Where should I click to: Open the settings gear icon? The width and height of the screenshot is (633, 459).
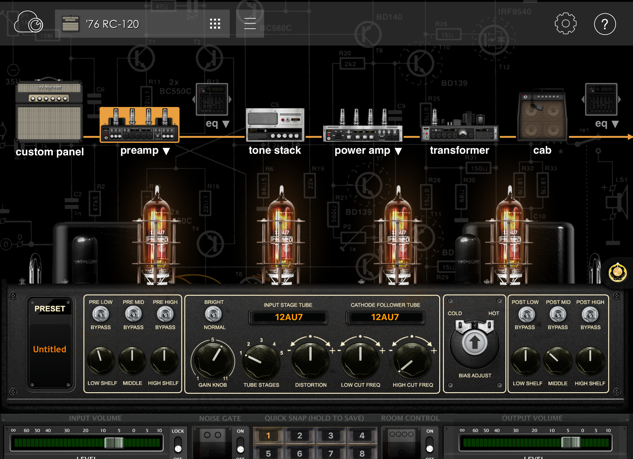click(x=565, y=23)
